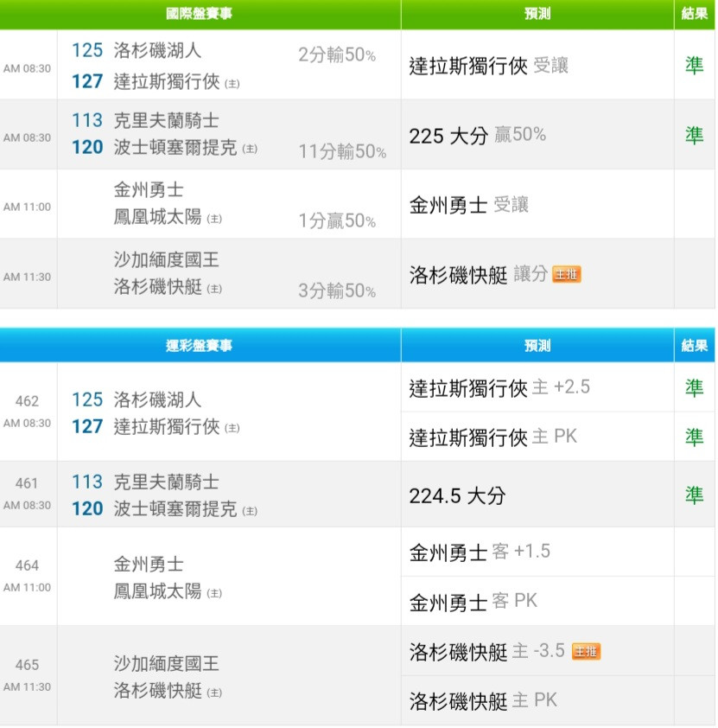
Task: Open the 達拉斯獨行俠 受讓 prediction
Action: pyautogui.click(x=489, y=66)
